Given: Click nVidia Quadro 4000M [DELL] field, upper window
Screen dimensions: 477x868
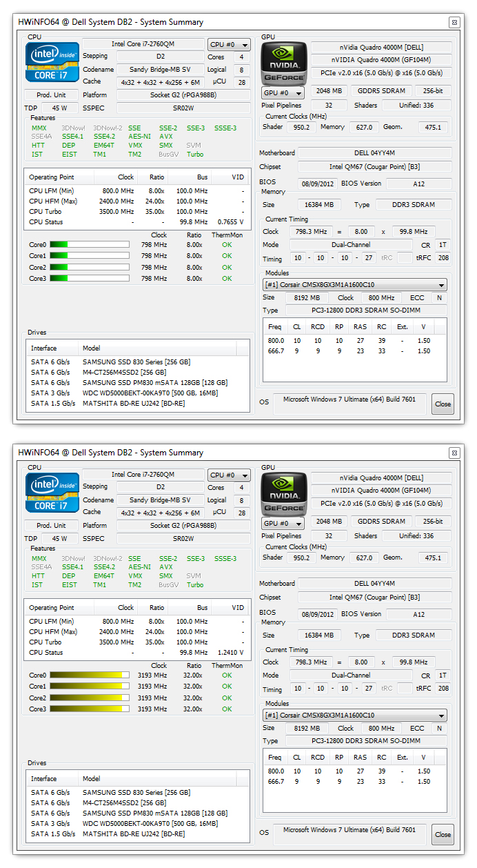Looking at the screenshot, I should [x=382, y=48].
